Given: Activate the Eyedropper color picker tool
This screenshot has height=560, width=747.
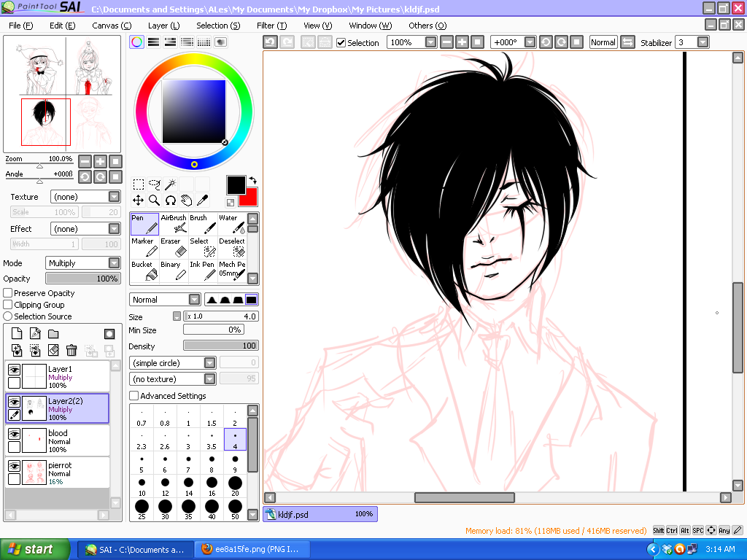Looking at the screenshot, I should (x=202, y=200).
